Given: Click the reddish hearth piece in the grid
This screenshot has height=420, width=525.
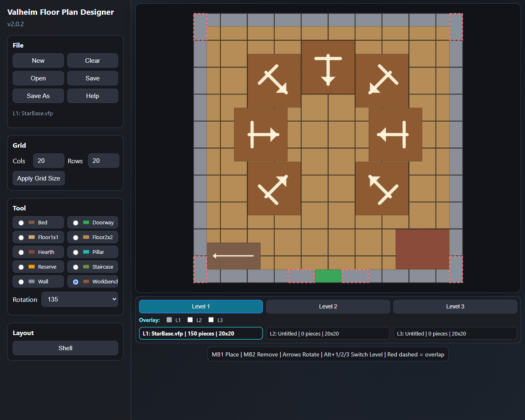Looking at the screenshot, I should tap(422, 249).
